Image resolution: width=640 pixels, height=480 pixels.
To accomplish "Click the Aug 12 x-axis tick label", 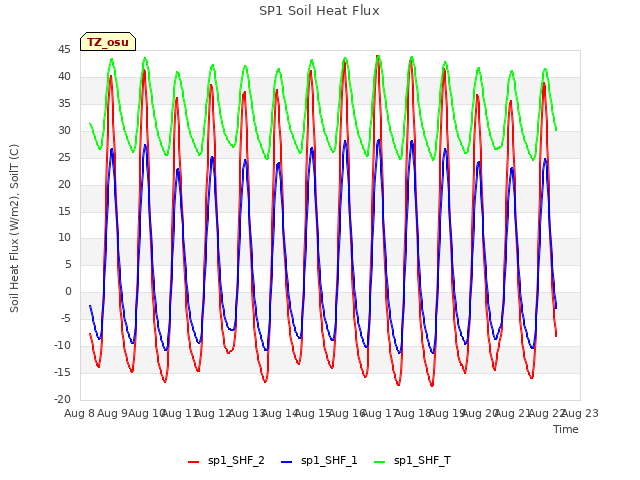I will click(213, 413).
